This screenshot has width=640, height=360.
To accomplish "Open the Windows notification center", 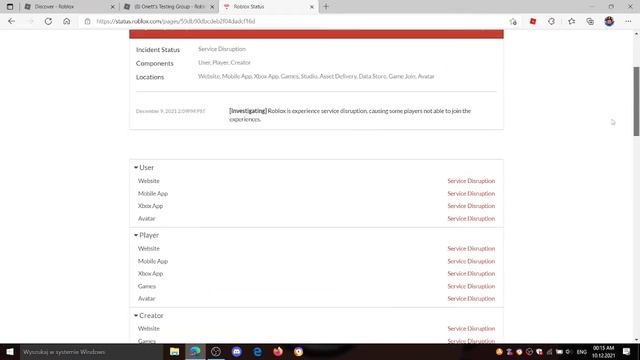I will coord(627,351).
